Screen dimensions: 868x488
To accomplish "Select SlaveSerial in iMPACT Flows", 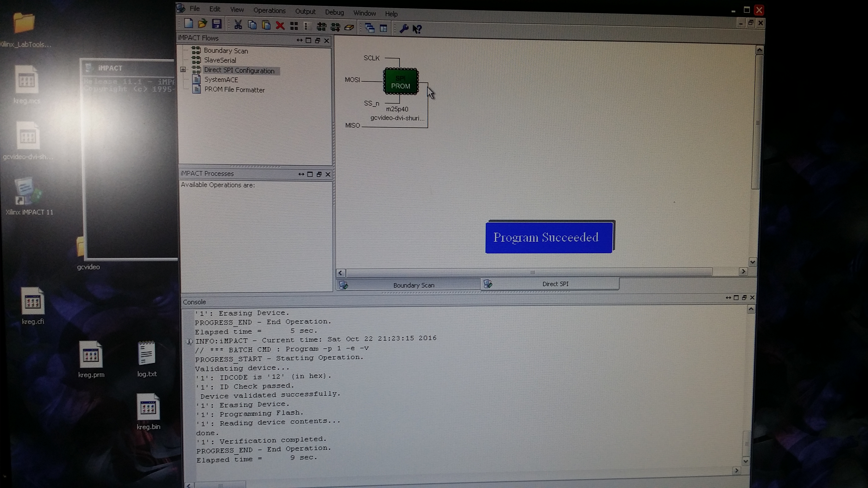I will point(220,60).
